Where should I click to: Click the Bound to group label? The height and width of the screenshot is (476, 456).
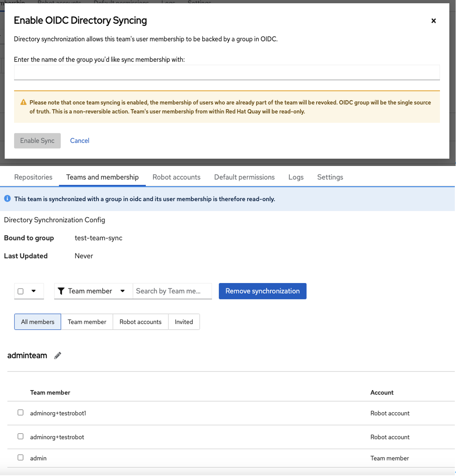click(29, 238)
